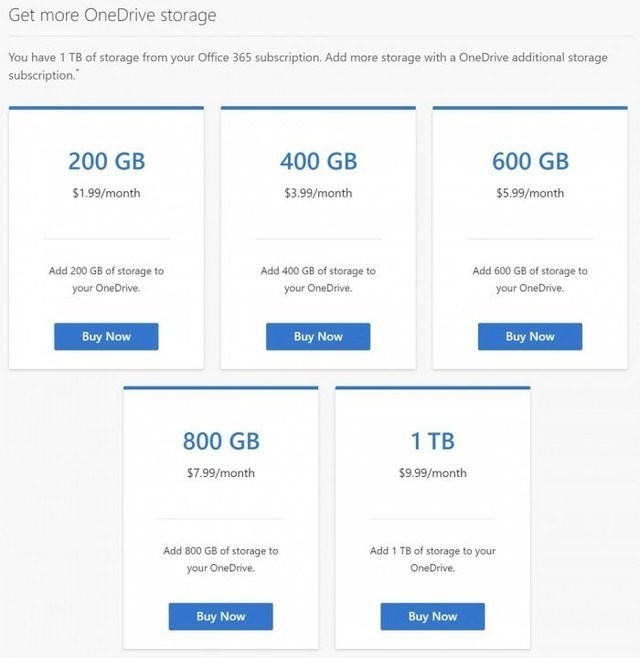Click the 'Add 1 TB of storage' description
640x658 pixels.
coord(433,559)
